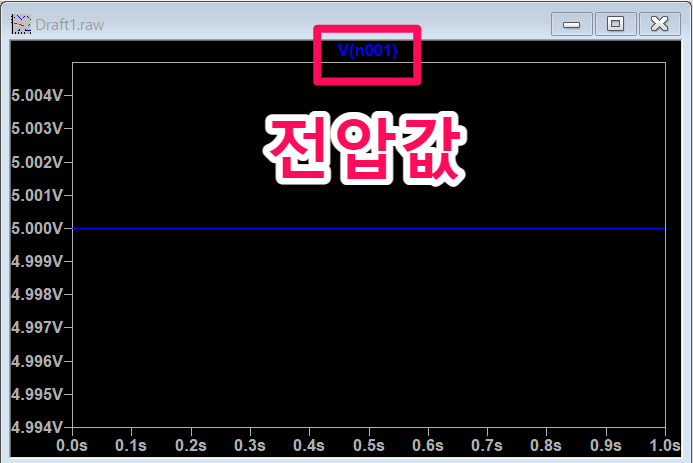Click the 0.9s time axis label
Image resolution: width=693 pixels, height=463 pixels.
click(606, 445)
